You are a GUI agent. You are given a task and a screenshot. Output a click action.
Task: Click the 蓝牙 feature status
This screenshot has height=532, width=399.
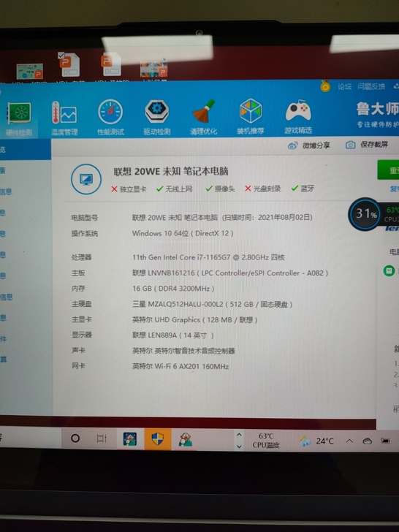303,188
